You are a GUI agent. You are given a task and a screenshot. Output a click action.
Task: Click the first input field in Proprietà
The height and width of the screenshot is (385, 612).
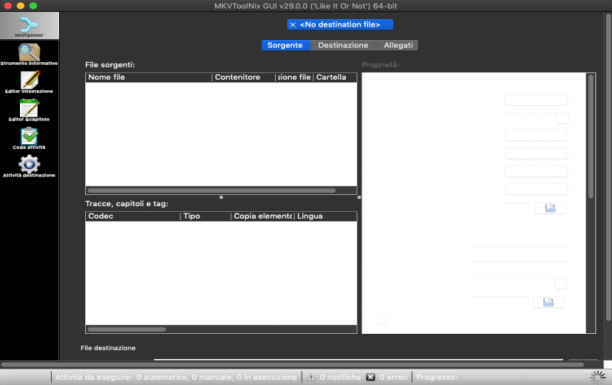pos(536,100)
